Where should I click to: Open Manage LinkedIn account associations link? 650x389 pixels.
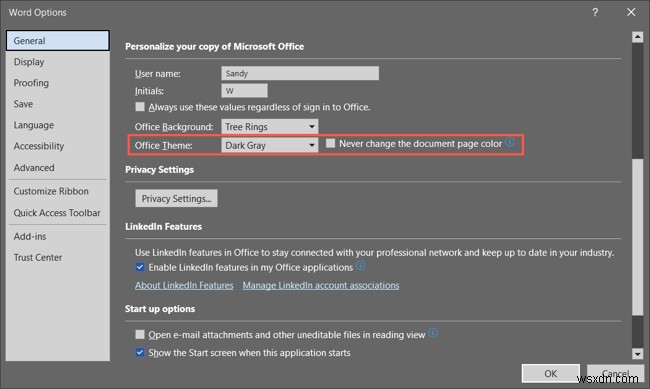[x=321, y=285]
